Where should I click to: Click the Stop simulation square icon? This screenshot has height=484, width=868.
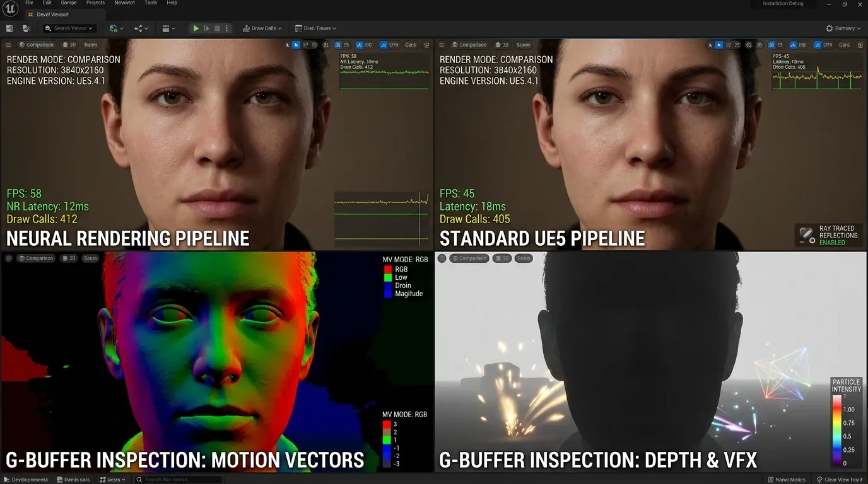coord(217,28)
